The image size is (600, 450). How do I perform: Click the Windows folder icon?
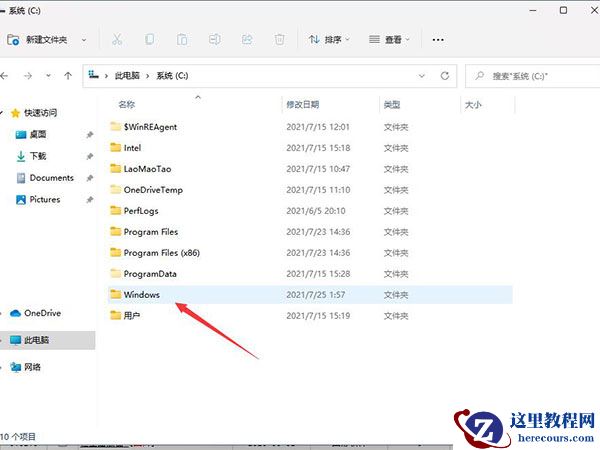coord(116,294)
